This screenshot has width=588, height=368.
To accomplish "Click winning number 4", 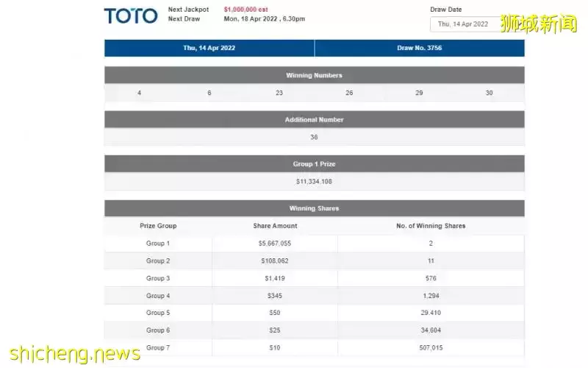I will pos(140,93).
